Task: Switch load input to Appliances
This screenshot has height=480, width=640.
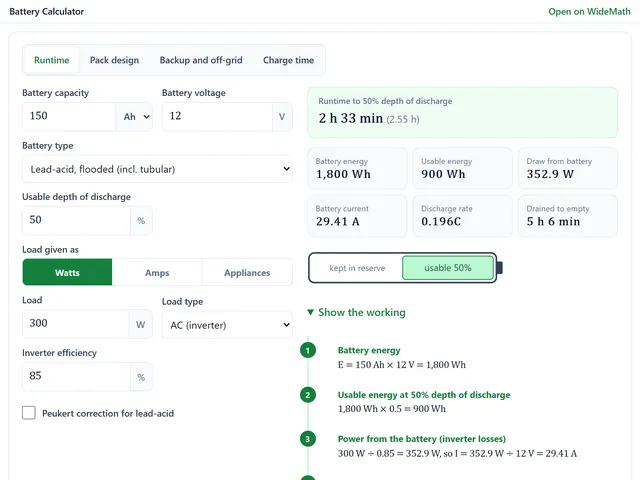Action: [x=247, y=272]
